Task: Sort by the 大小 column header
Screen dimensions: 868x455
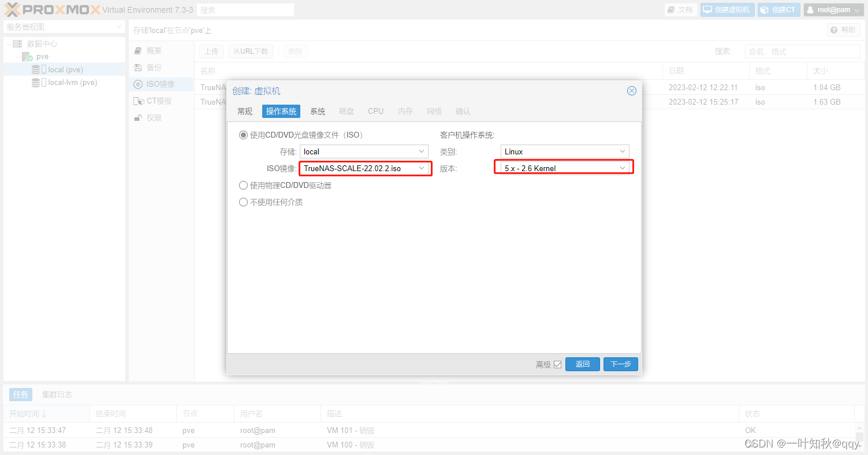Action: (835, 71)
